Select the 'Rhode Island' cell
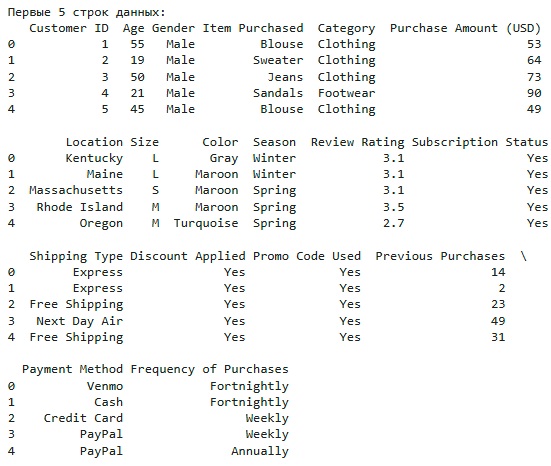 pyautogui.click(x=80, y=207)
